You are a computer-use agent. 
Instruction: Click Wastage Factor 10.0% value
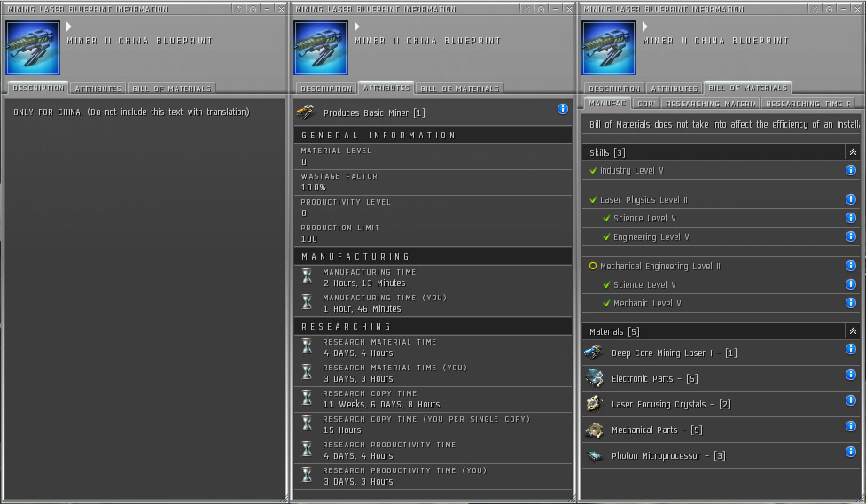click(313, 187)
